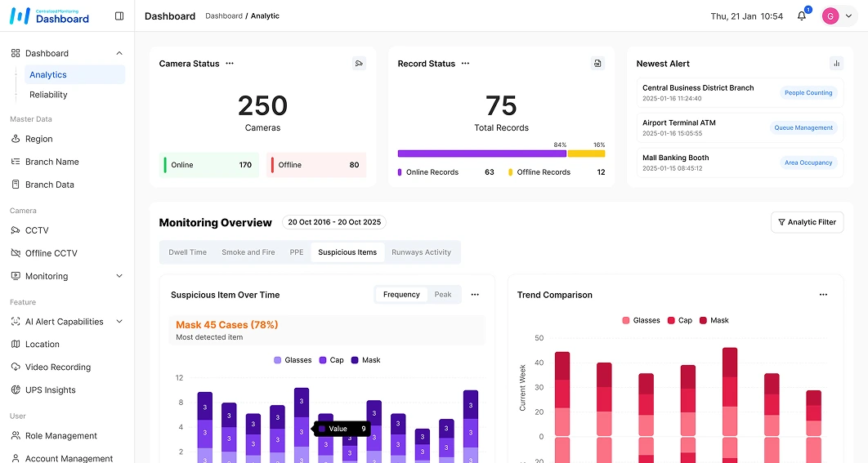Select the Smoke and Fire tab
868x463 pixels.
click(x=248, y=252)
